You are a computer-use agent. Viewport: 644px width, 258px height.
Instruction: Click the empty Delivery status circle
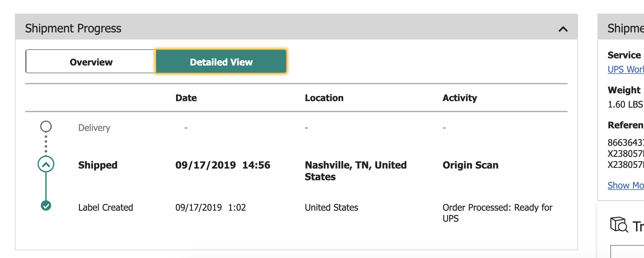[46, 127]
